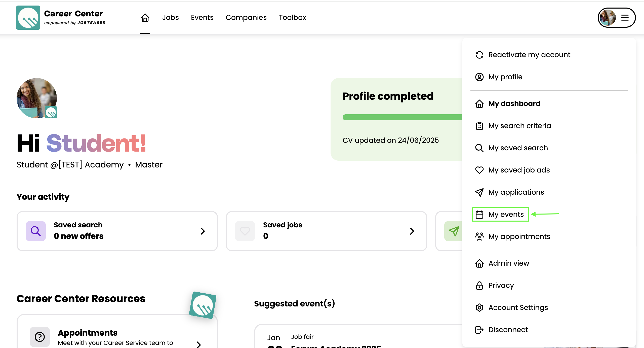Click the Reactivate my account refresh icon
The width and height of the screenshot is (644, 348).
pyautogui.click(x=479, y=55)
